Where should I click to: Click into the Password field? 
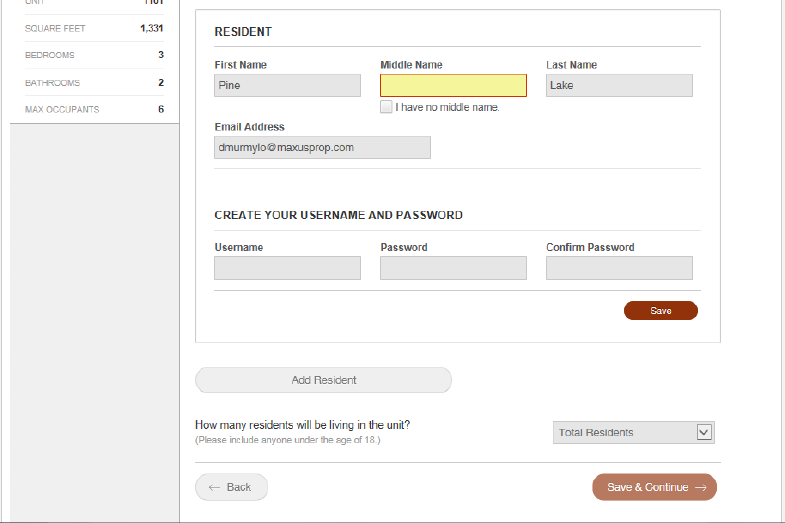coord(453,268)
